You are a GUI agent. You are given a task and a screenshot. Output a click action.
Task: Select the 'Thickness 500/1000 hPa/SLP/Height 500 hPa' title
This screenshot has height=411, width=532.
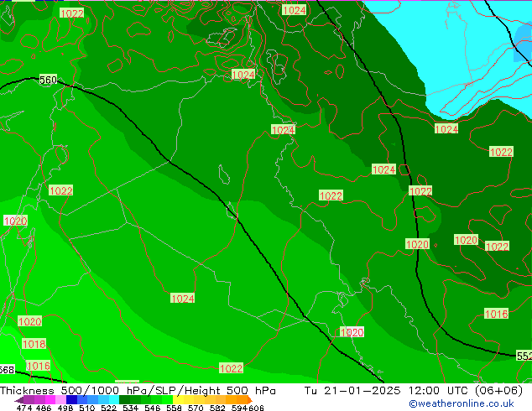point(138,391)
